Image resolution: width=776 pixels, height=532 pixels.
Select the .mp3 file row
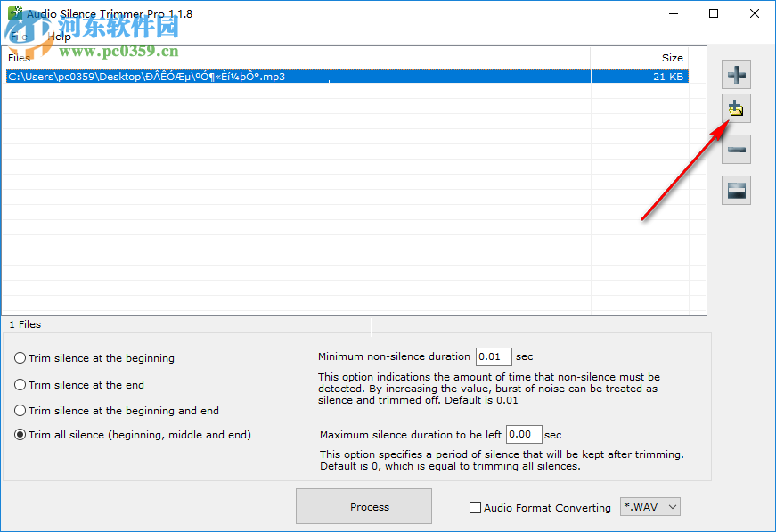[x=347, y=77]
